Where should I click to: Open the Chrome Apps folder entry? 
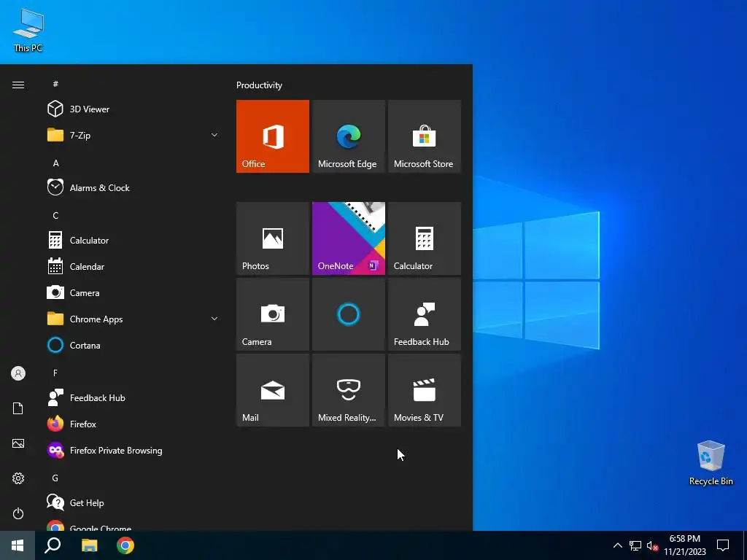point(133,319)
